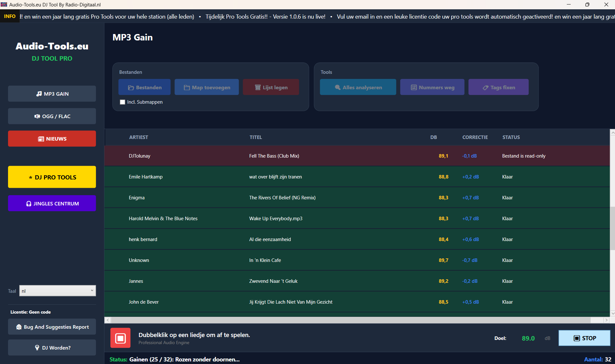Click the scroll up arrow of track list
The image size is (615, 364).
click(x=612, y=132)
